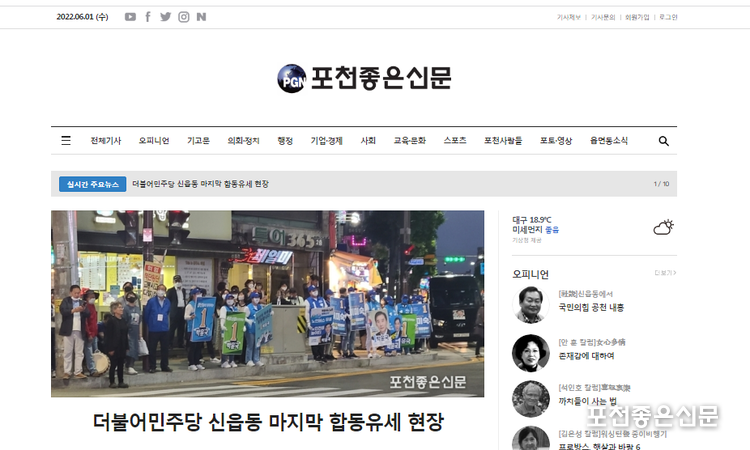Open 교육·문화 menu item
Viewport: 750px width, 450px height.
pos(410,141)
